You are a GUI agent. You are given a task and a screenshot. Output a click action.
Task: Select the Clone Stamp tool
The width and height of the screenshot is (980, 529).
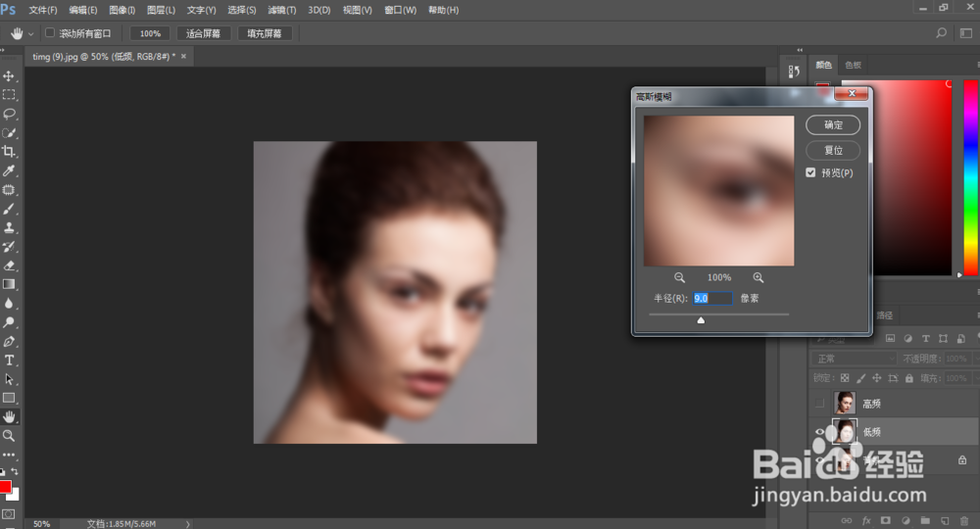coord(9,227)
